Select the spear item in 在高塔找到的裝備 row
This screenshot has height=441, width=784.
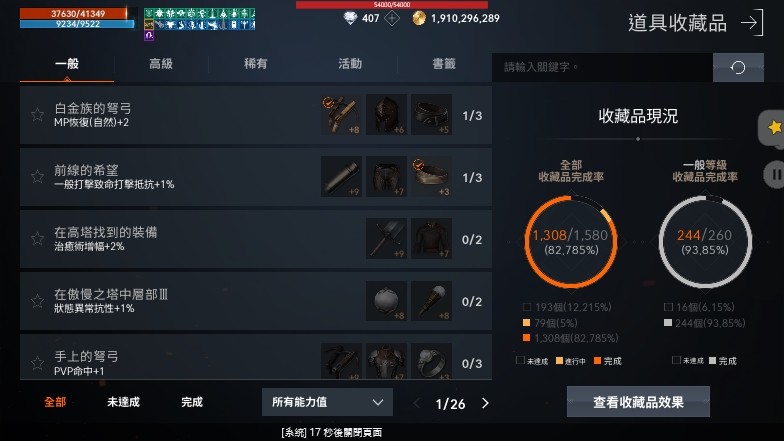(386, 238)
